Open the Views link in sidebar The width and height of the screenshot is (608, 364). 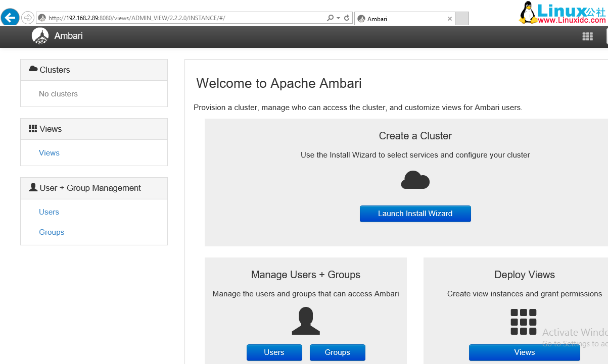pyautogui.click(x=49, y=153)
